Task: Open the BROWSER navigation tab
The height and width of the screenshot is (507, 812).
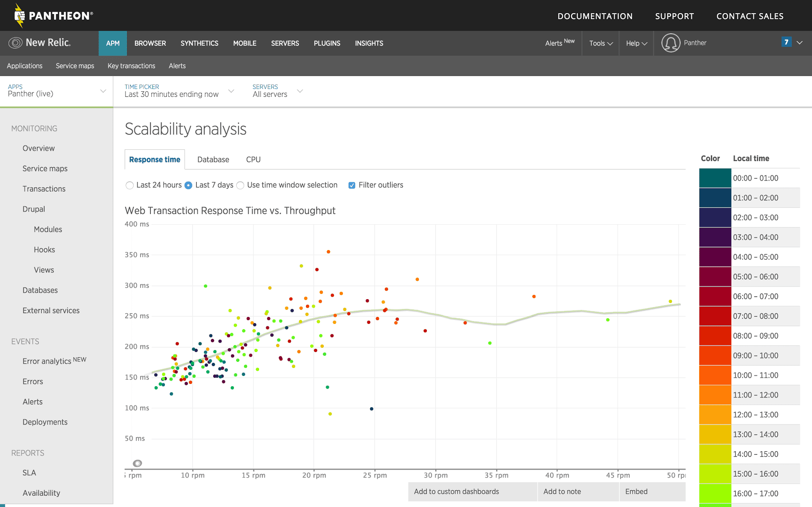Action: pyautogui.click(x=150, y=44)
